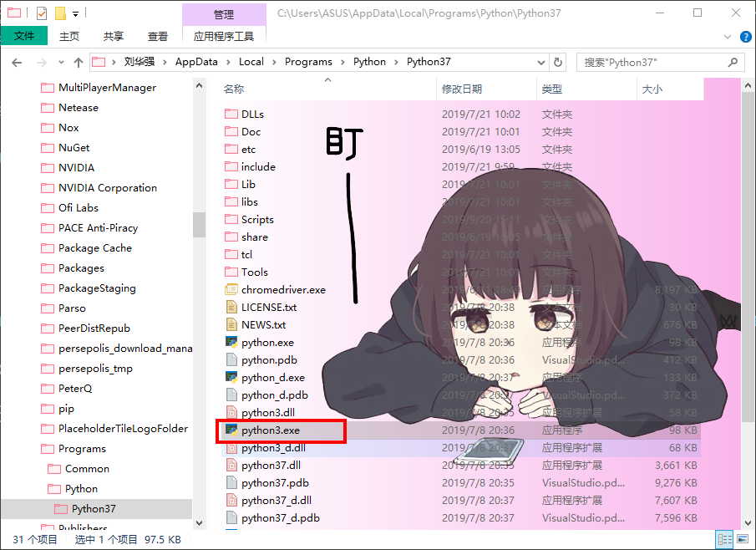Click AppData in the address breadcrumb
The image size is (756, 550).
coord(196,62)
